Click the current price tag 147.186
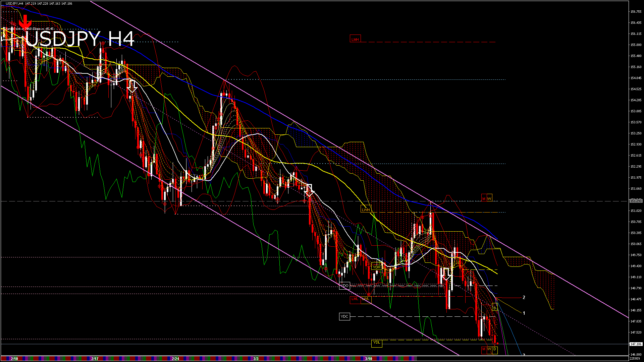This screenshot has width=644, height=362. click(x=636, y=344)
